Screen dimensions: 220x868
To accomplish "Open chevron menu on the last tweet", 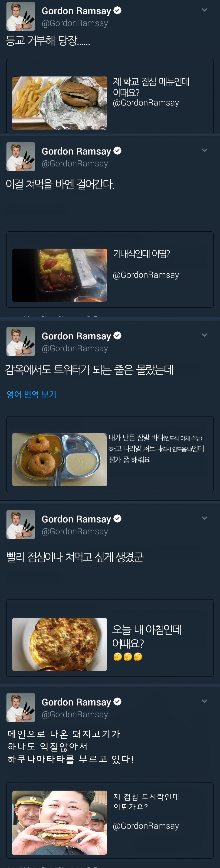I will [x=204, y=701].
